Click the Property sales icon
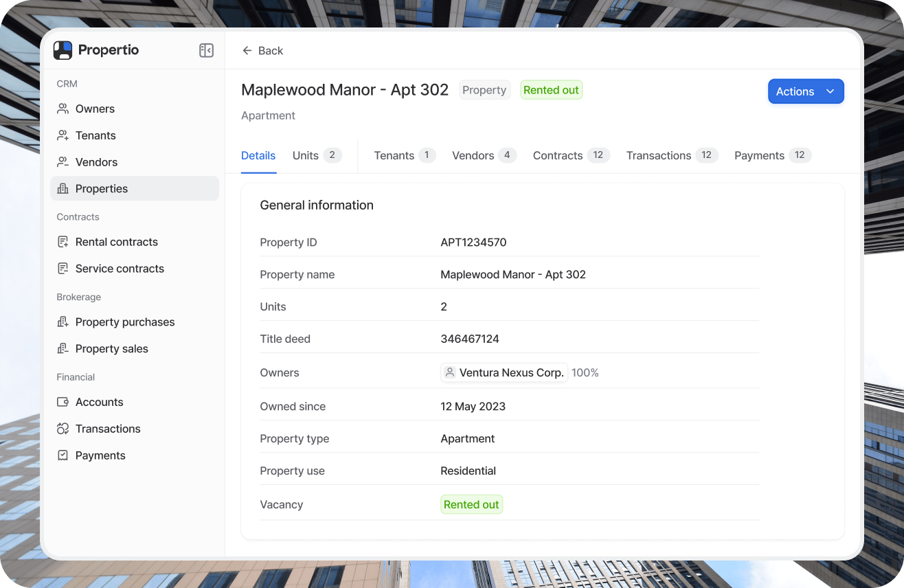The height and width of the screenshot is (588, 904). (63, 349)
